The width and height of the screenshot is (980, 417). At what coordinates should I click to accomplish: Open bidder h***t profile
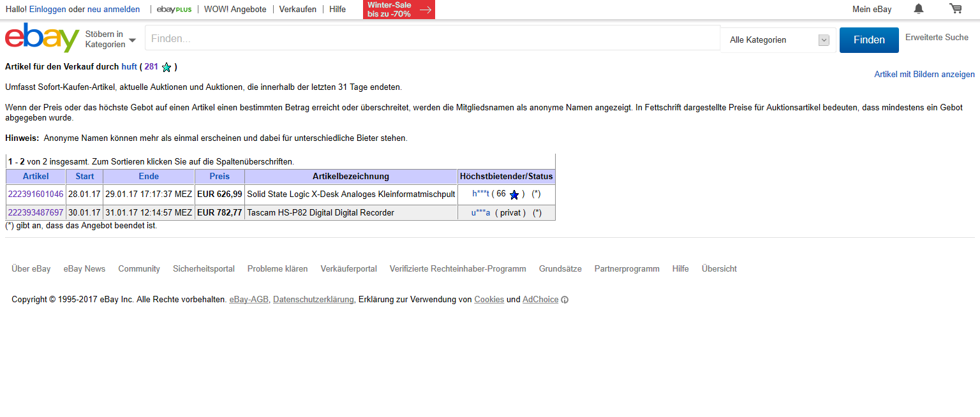click(480, 194)
